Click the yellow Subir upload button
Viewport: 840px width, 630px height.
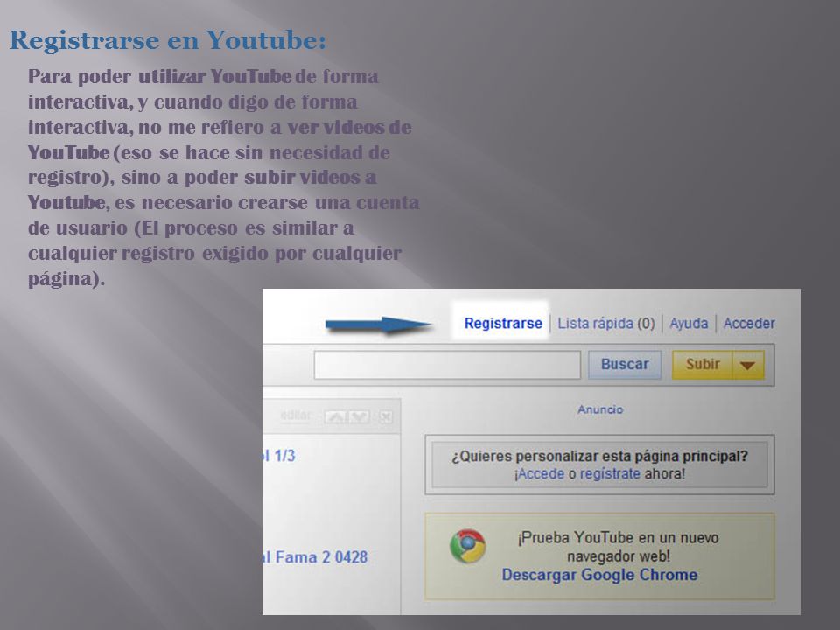click(703, 364)
